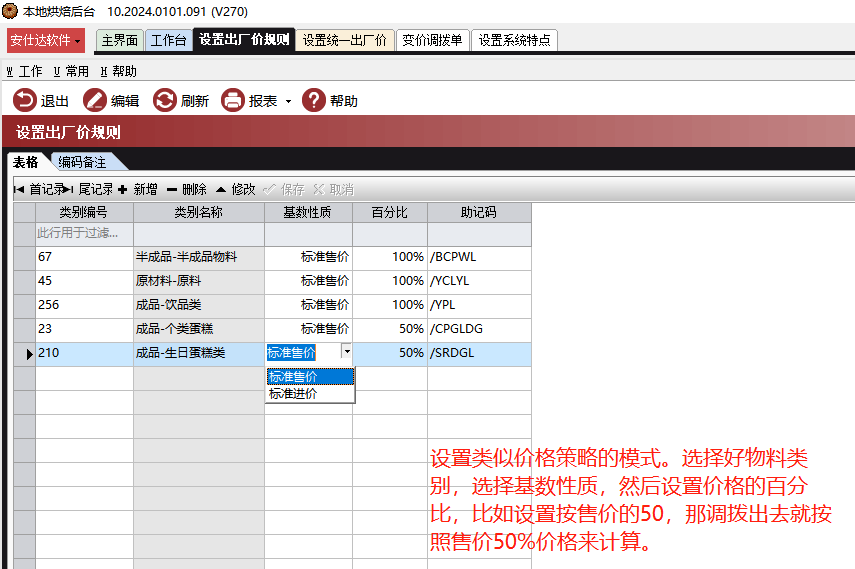Select the 成品-生日蛋糕类 cell
The width and height of the screenshot is (855, 569).
199,353
